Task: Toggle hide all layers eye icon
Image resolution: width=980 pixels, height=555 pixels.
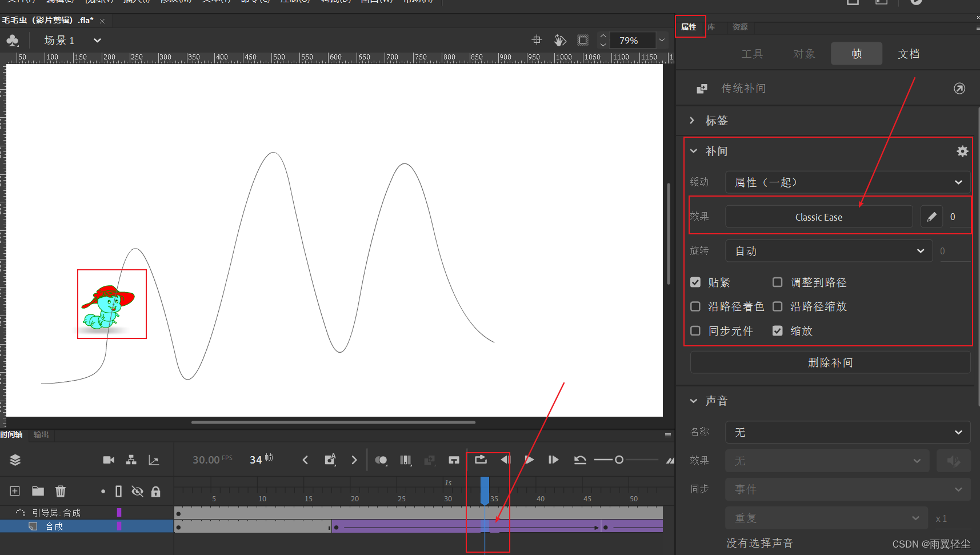Action: pyautogui.click(x=137, y=491)
